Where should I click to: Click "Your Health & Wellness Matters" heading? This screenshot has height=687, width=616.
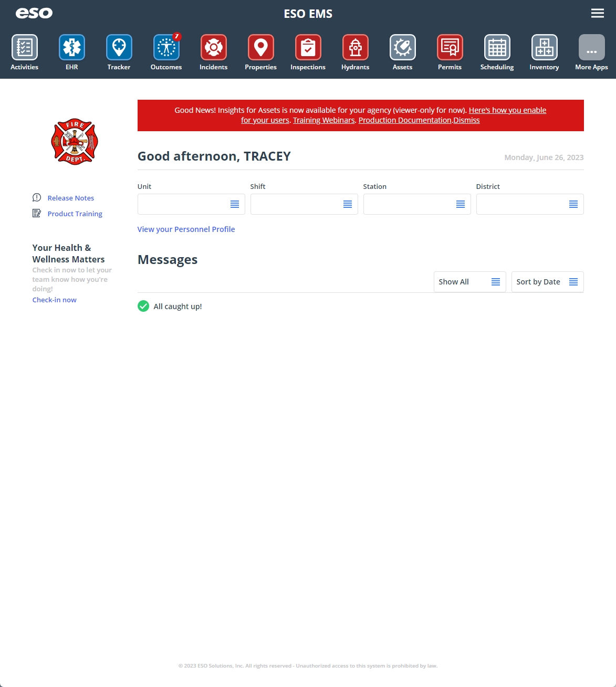pyautogui.click(x=68, y=253)
